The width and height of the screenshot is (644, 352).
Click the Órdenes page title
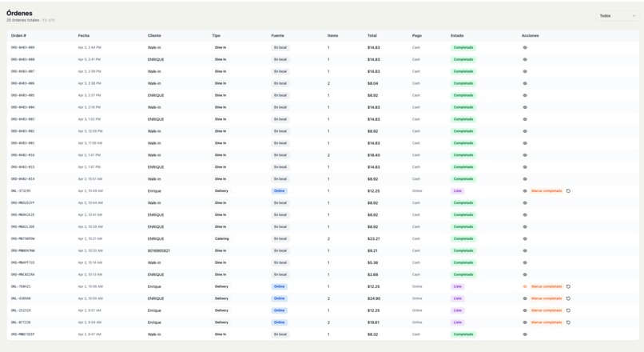click(19, 13)
